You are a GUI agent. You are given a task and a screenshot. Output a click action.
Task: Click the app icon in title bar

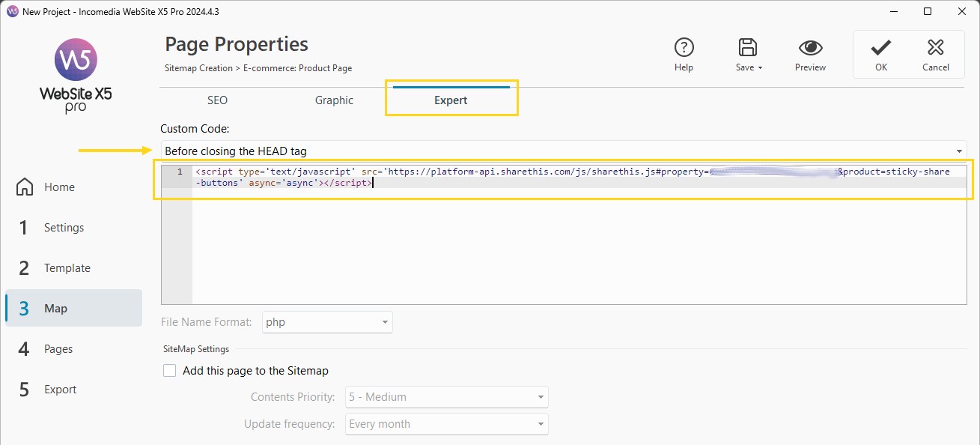pos(12,12)
